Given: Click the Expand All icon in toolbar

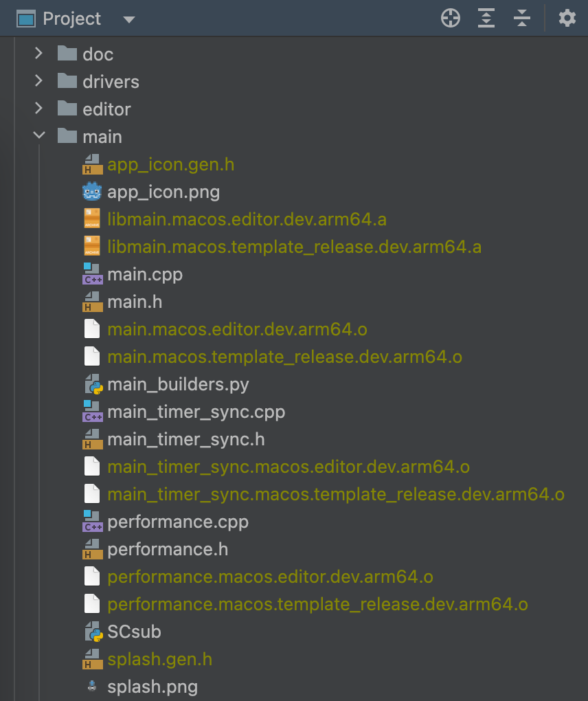Looking at the screenshot, I should pos(486,18).
